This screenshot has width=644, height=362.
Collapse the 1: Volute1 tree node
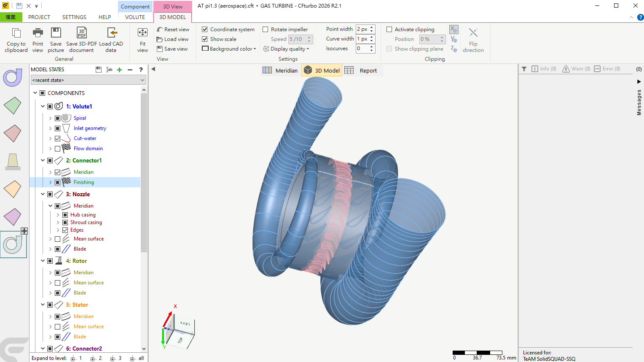click(x=43, y=106)
